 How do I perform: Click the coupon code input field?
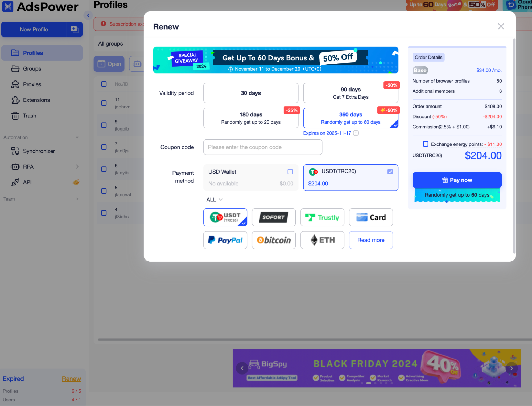pos(262,147)
